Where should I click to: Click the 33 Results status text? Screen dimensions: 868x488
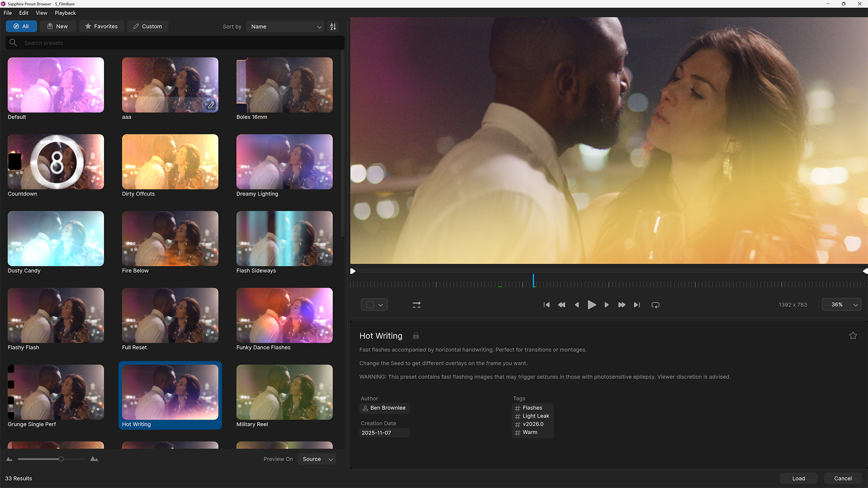pos(19,479)
